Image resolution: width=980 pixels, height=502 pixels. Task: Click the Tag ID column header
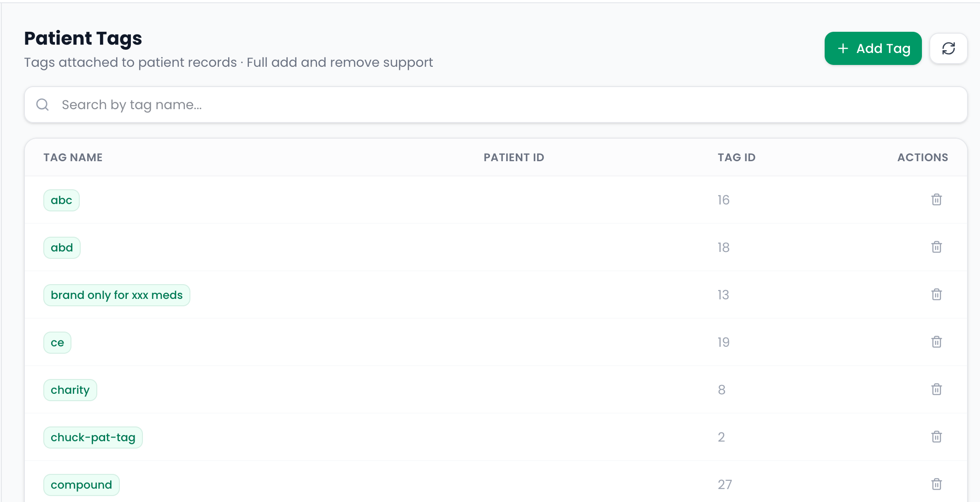(736, 158)
